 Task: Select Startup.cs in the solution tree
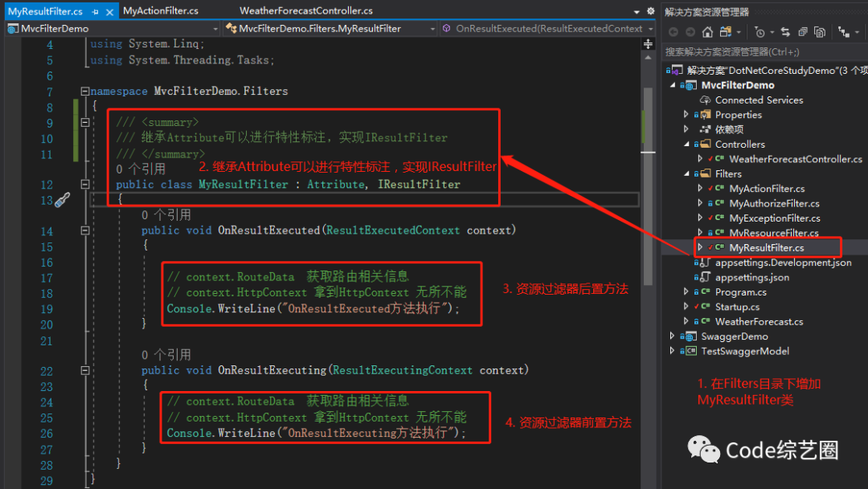coord(737,307)
